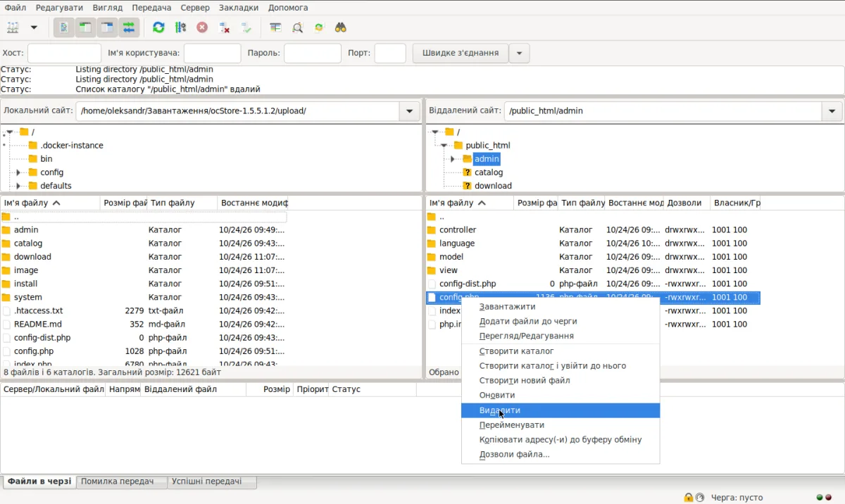Click the Хост input field

click(x=64, y=53)
